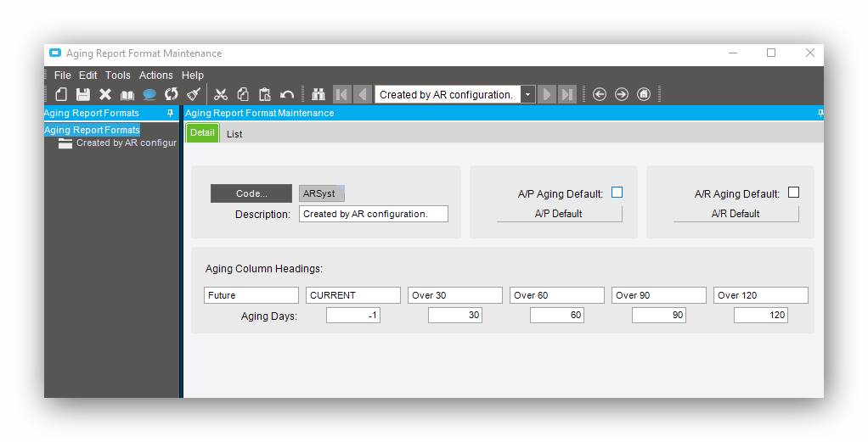Click the Over 30 heading field
This screenshot has width=868, height=442.
click(x=455, y=295)
